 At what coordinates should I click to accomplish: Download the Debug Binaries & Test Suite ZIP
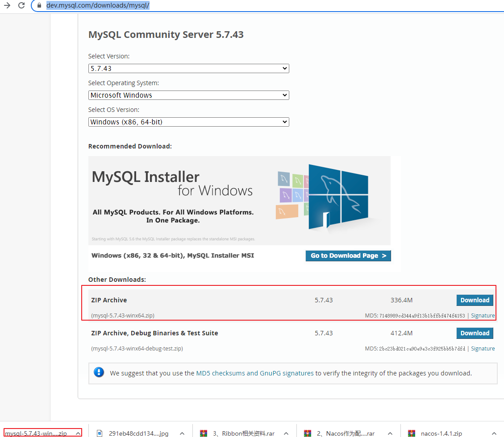(475, 333)
